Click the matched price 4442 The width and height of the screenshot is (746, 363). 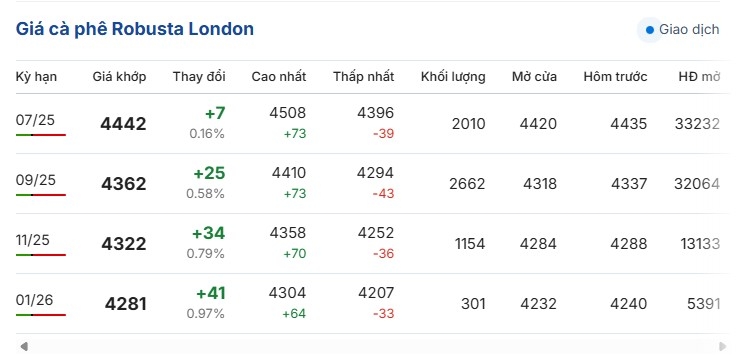point(123,124)
